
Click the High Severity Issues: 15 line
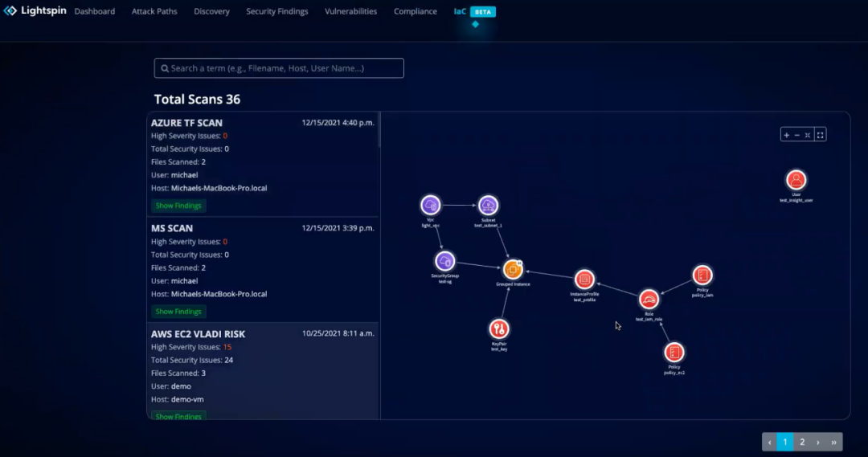[191, 347]
